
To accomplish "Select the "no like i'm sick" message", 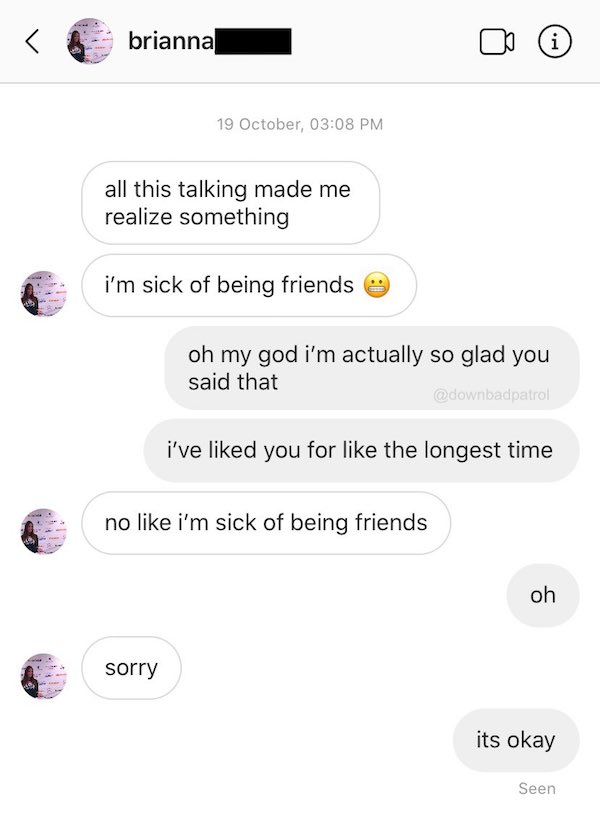I will point(266,522).
